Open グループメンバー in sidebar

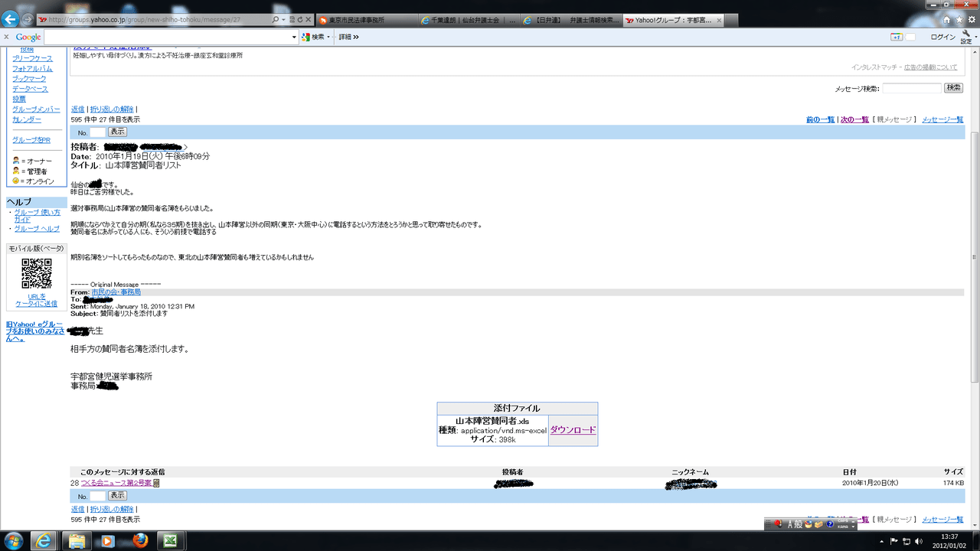tap(36, 109)
